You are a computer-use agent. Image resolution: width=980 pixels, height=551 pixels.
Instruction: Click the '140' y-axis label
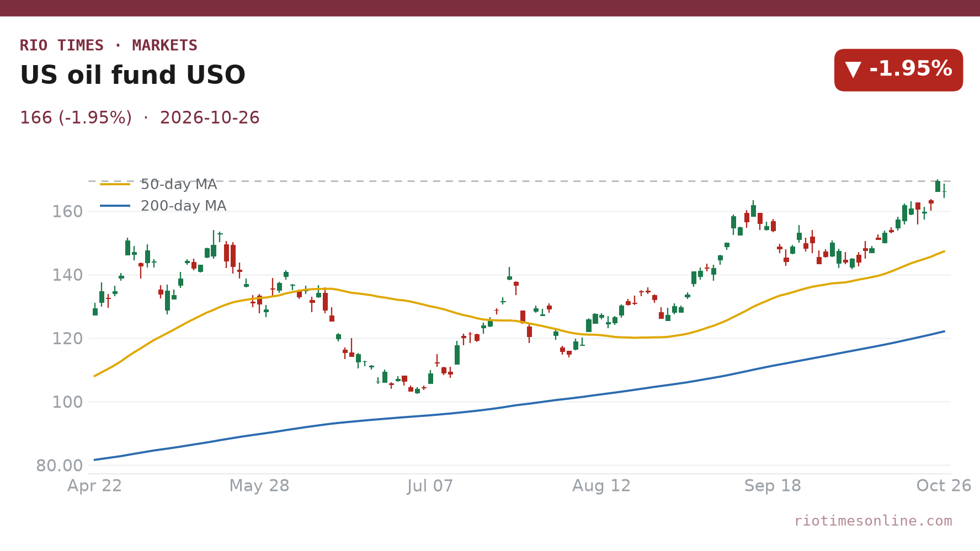point(67,275)
